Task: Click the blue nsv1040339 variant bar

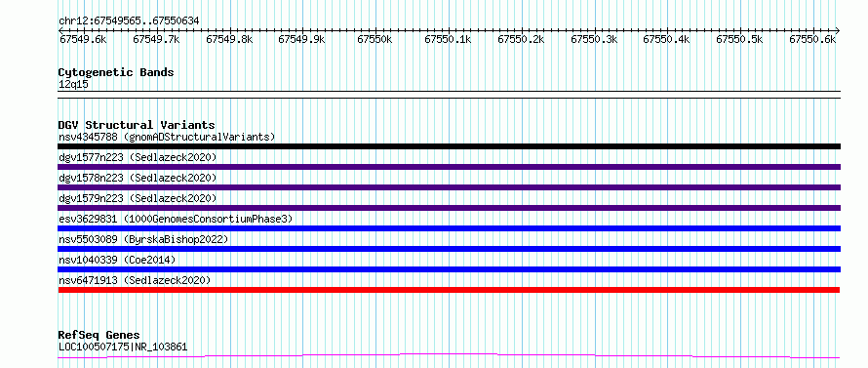Action: click(x=450, y=269)
